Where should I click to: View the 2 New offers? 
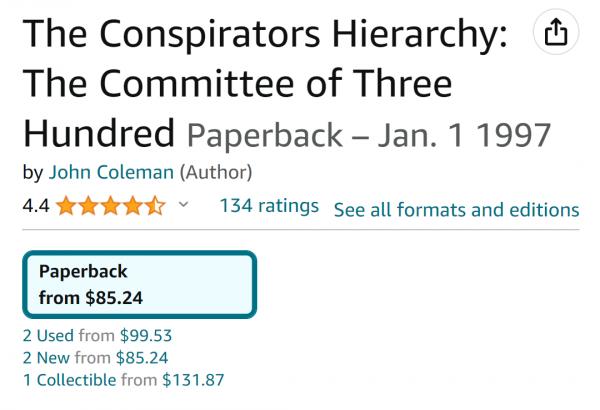coord(46,358)
